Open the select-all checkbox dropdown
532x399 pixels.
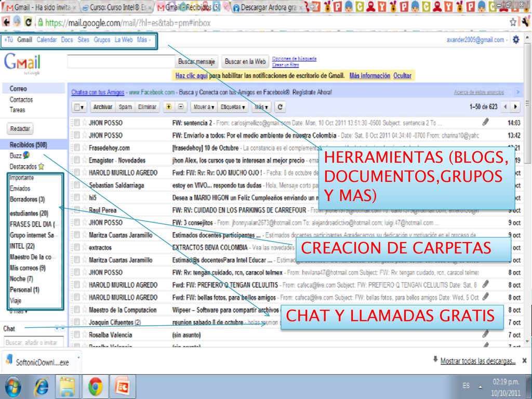[79, 107]
